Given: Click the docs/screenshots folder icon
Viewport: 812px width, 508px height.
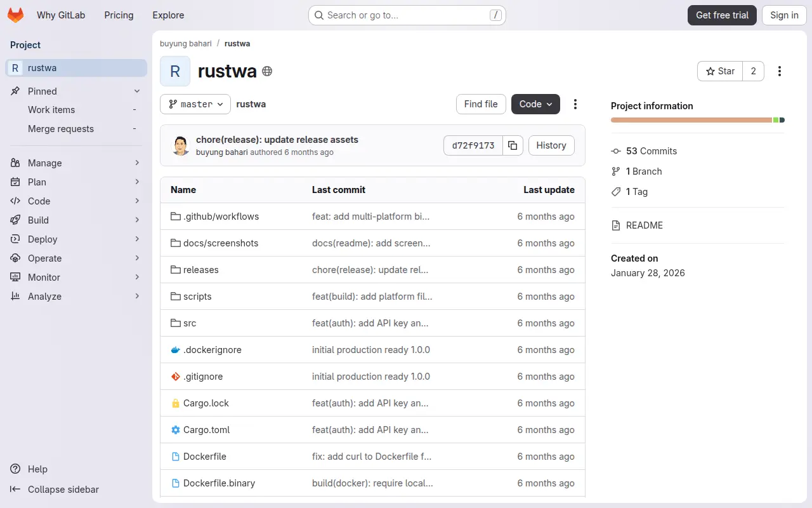Looking at the screenshot, I should point(176,243).
